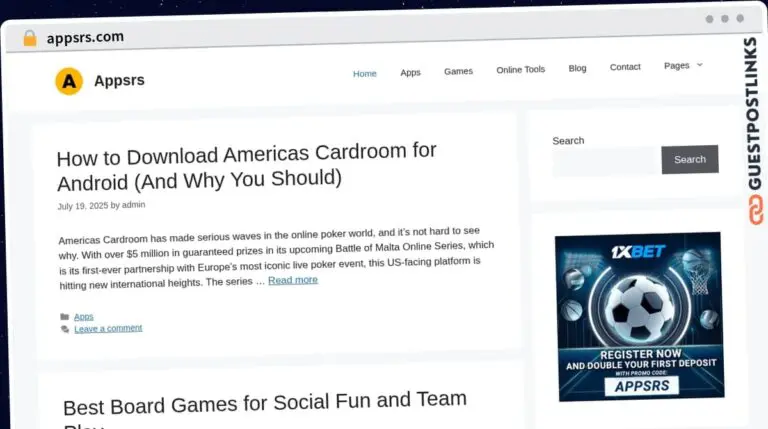Expand the Pages dropdown chevron
Viewport: 768px width, 429px height.
[700, 65]
